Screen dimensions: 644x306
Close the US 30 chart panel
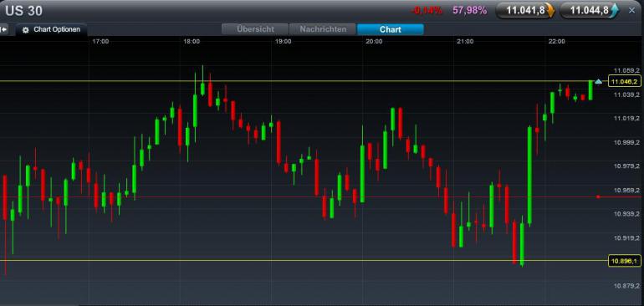tap(631, 10)
